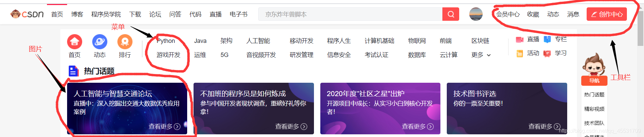
Task: Open 动态 link in top toolbar
Action: click(553, 14)
